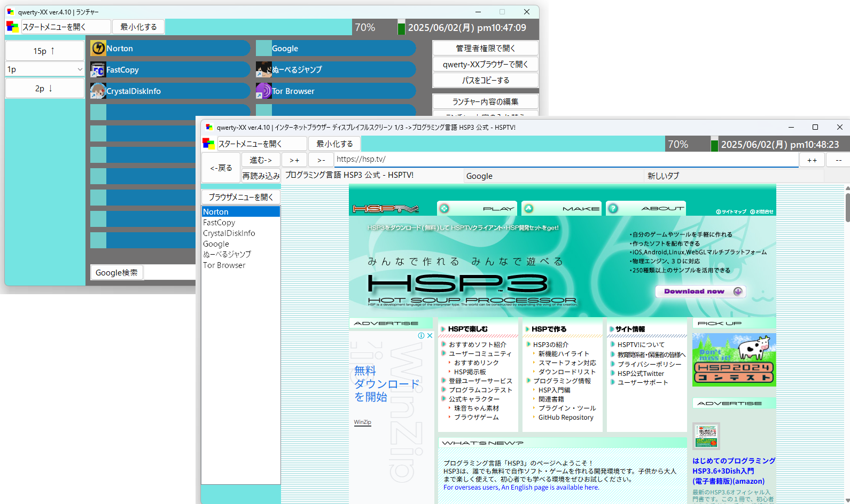Click the CrystalDiskInfo icon in the launcher
850x504 pixels.
click(x=98, y=91)
